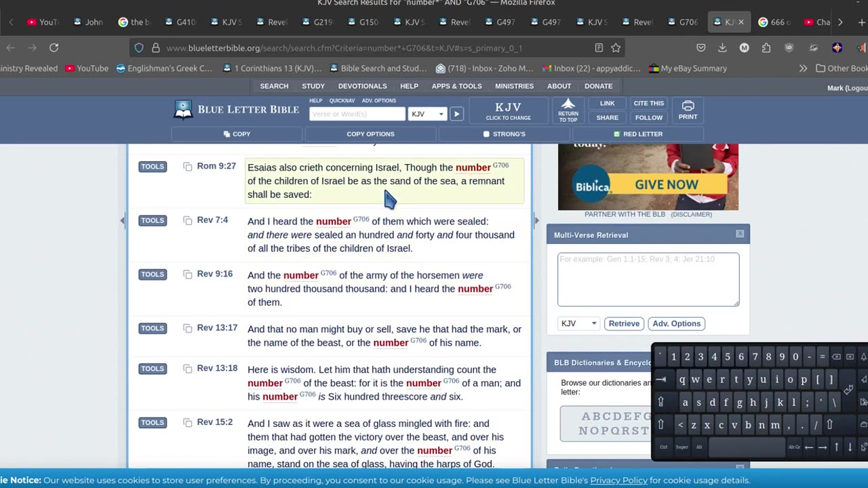Copy verse icon beside Rev 13:17

pyautogui.click(x=188, y=328)
